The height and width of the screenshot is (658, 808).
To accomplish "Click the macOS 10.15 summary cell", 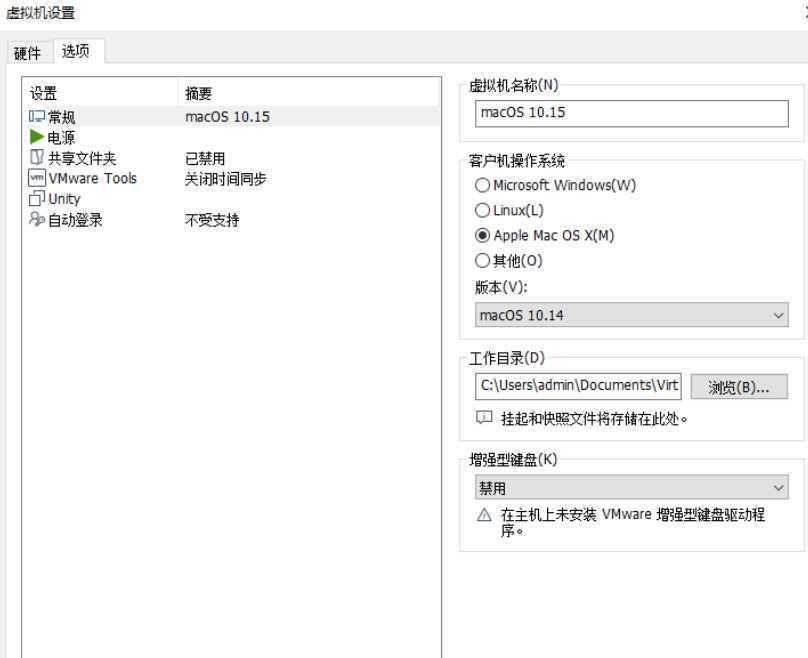I will pos(228,116).
